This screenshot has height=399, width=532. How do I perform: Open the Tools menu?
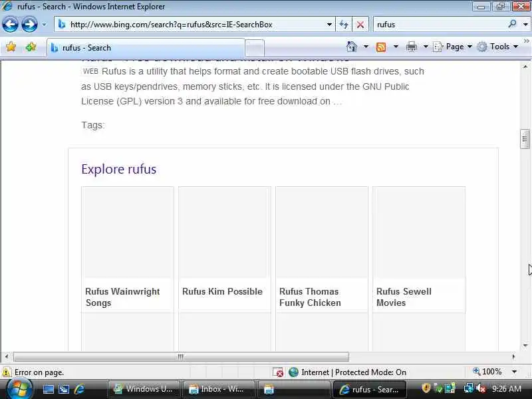[x=497, y=47]
